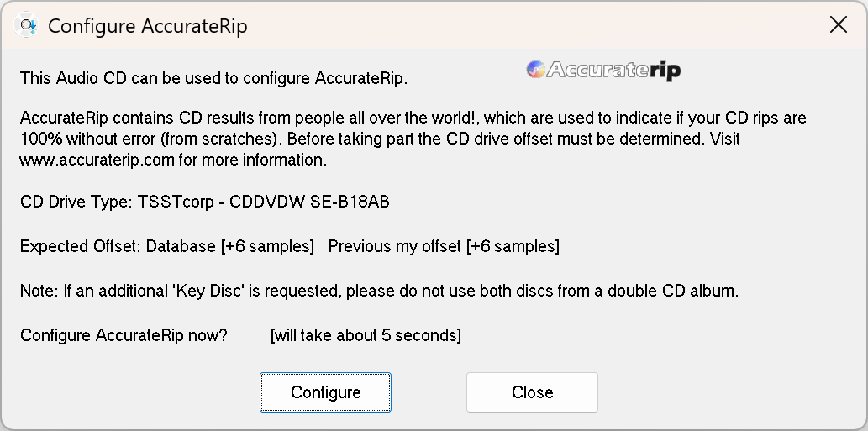This screenshot has width=868, height=431.
Task: Click the Note about the additional 'Key Disc'
Action: pyautogui.click(x=378, y=292)
